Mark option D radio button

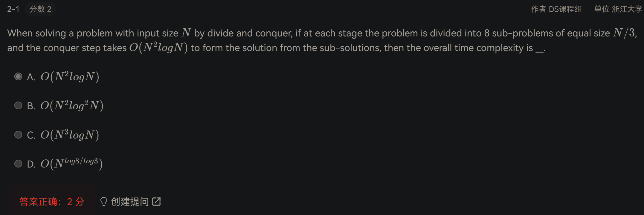[18, 164]
